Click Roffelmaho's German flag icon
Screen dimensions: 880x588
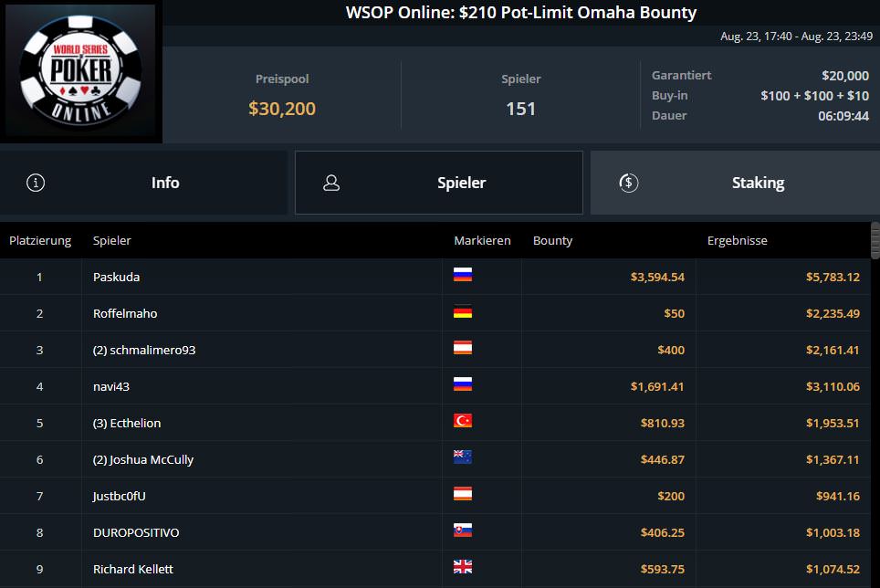pyautogui.click(x=463, y=312)
